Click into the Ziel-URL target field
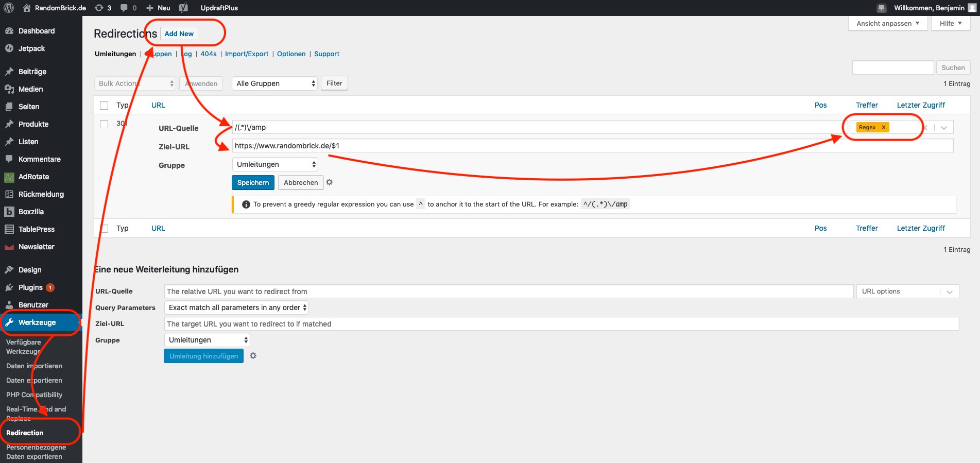 [561, 324]
